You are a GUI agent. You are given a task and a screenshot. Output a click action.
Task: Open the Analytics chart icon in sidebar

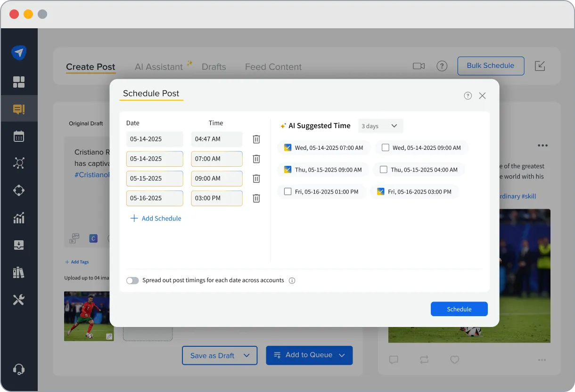coord(19,218)
